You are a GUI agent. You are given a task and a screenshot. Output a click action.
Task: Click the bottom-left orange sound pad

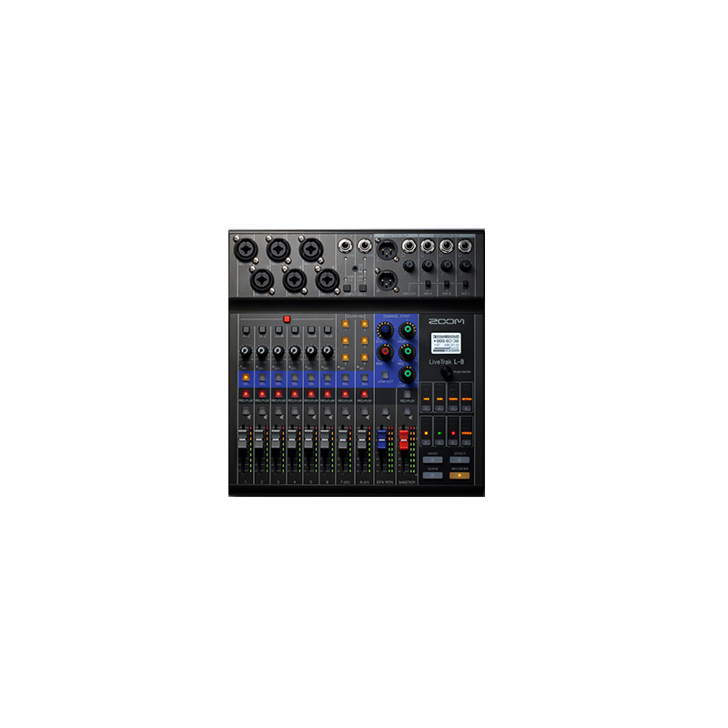click(345, 358)
